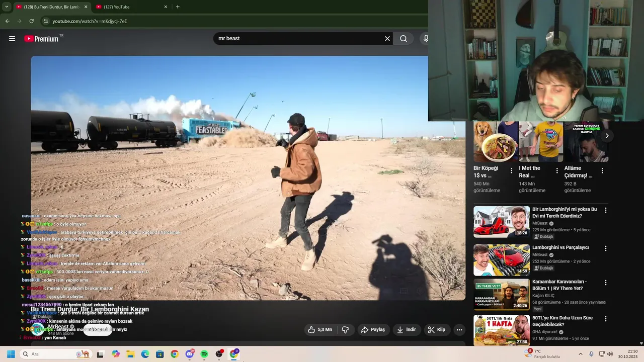
Task: Like the video with 5,3 Mn likes
Action: (320, 330)
